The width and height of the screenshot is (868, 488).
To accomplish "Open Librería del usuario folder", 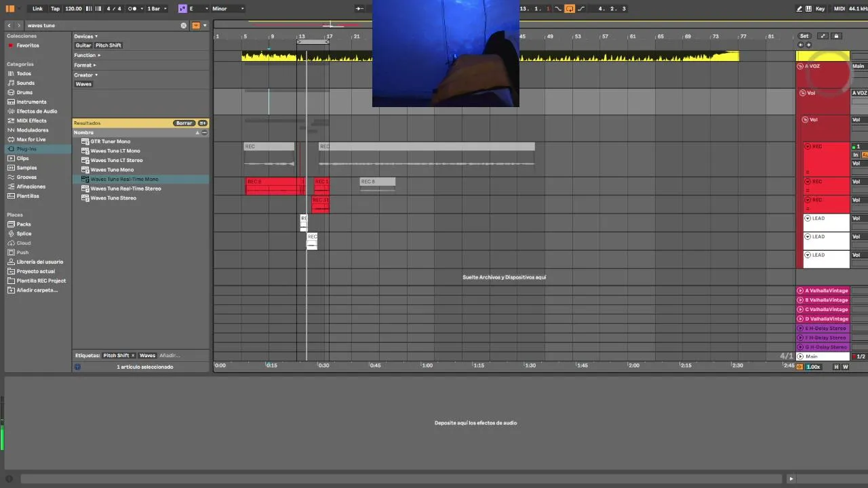I will 39,262.
